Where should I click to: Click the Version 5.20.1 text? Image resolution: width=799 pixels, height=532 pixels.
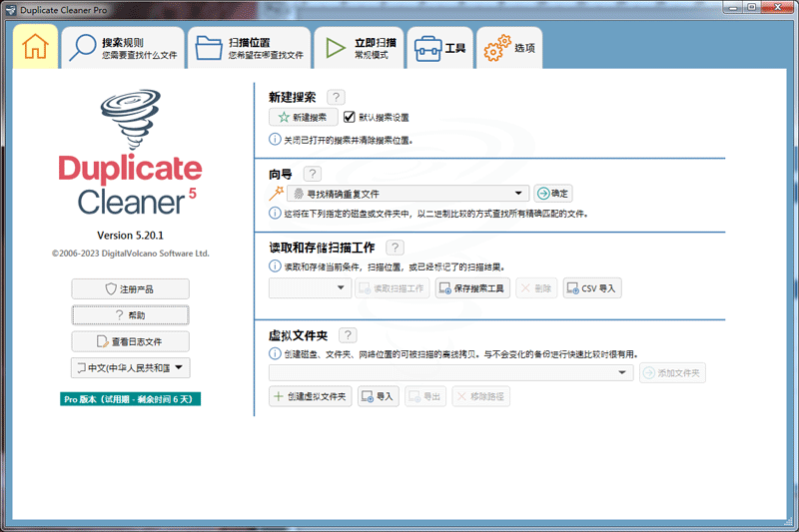[131, 236]
